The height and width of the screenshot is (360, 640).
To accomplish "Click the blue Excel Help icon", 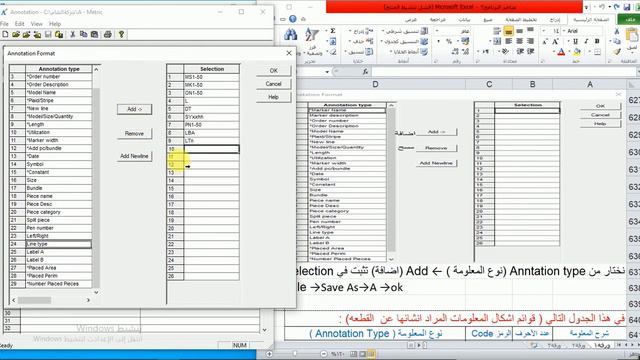I will click(x=293, y=19).
